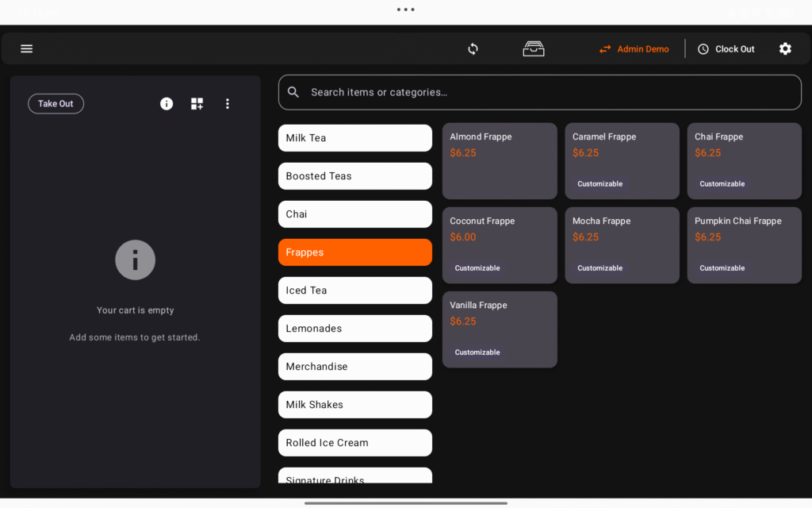
Task: Click the sync refresh icon
Action: [473, 49]
